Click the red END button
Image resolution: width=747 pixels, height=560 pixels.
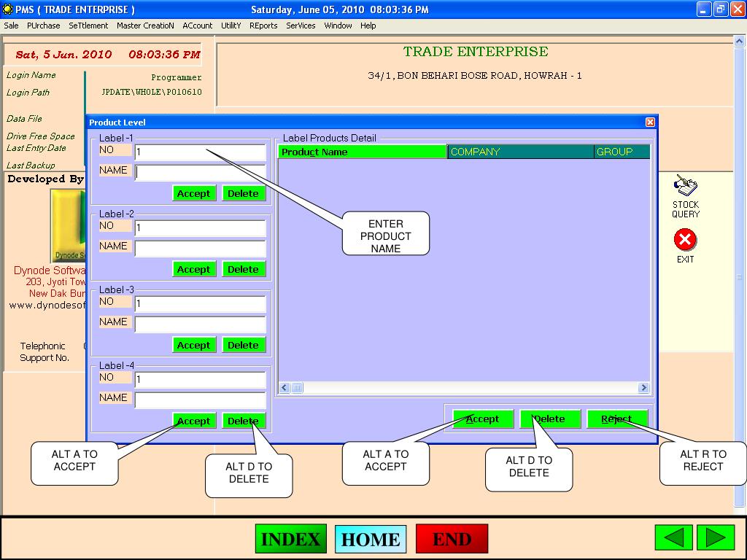pos(452,539)
